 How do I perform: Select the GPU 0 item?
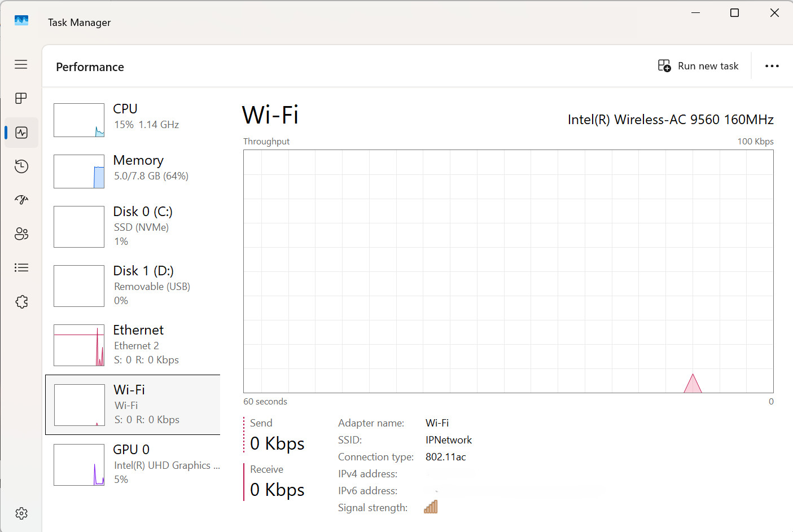tap(133, 464)
